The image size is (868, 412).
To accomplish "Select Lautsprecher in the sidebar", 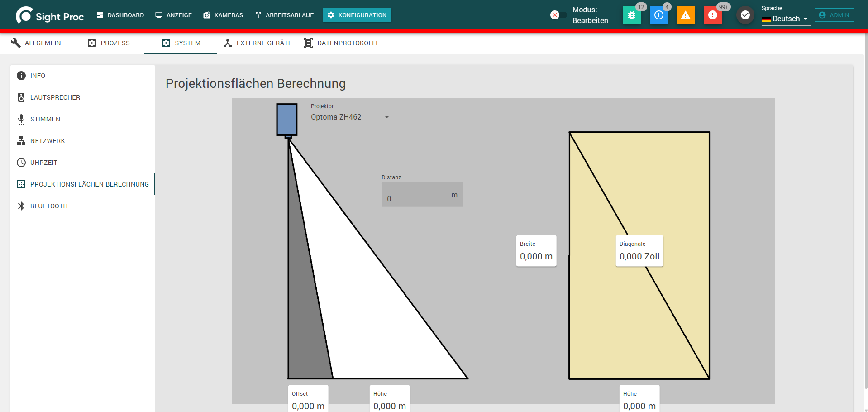I will 82,97.
